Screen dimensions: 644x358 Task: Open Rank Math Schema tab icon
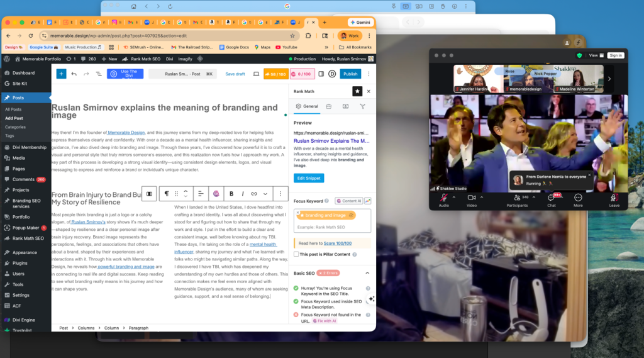(x=345, y=106)
